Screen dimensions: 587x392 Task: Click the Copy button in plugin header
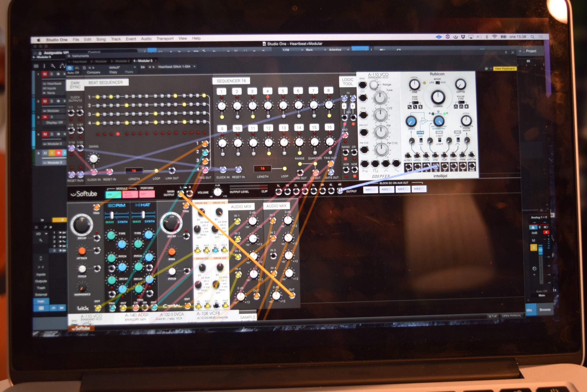113,72
